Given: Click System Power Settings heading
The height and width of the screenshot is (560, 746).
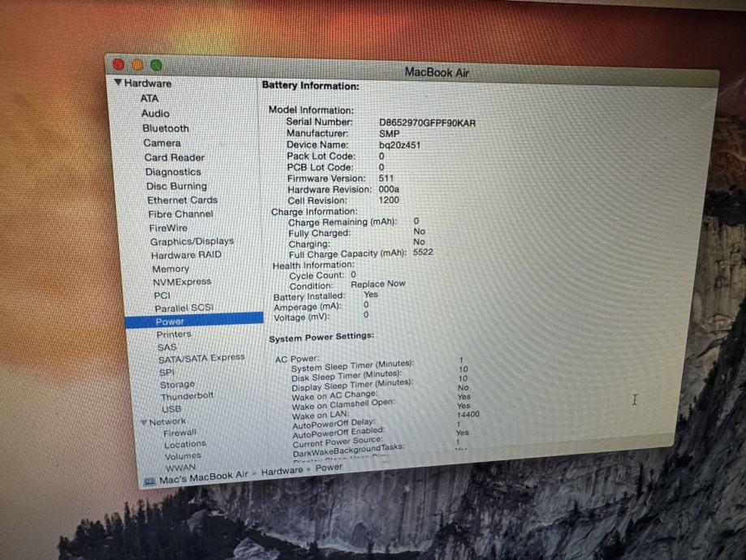Looking at the screenshot, I should (x=321, y=338).
